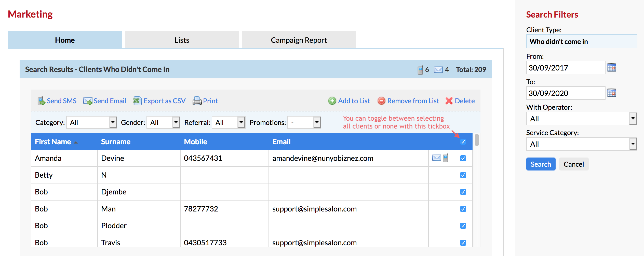Uncheck the checkbox for Bob Man
644x256 pixels.
click(x=463, y=209)
